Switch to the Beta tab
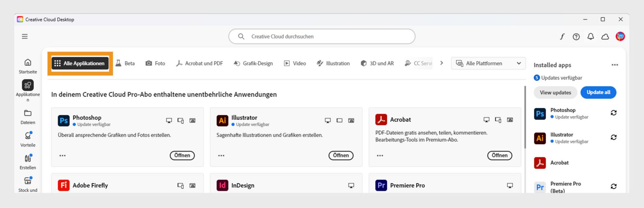 [125, 63]
